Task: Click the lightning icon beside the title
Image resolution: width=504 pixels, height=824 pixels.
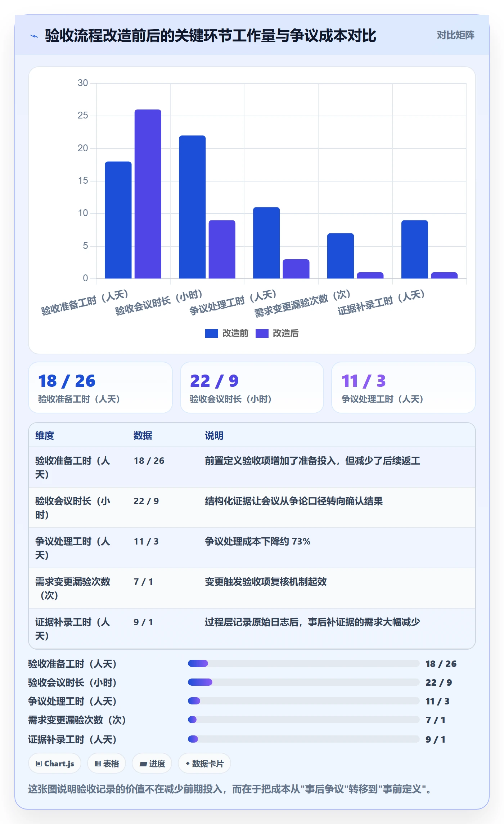Action: pos(34,36)
